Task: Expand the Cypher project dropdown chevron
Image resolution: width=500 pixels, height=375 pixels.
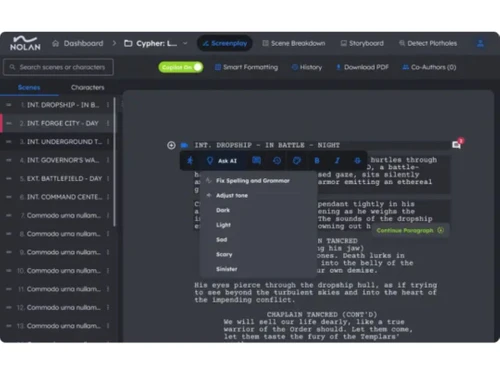Action: [185, 43]
